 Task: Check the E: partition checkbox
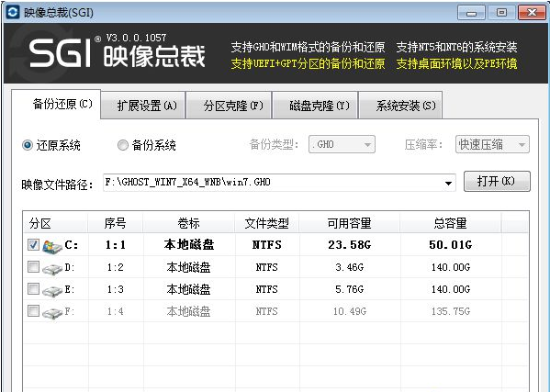tap(33, 289)
